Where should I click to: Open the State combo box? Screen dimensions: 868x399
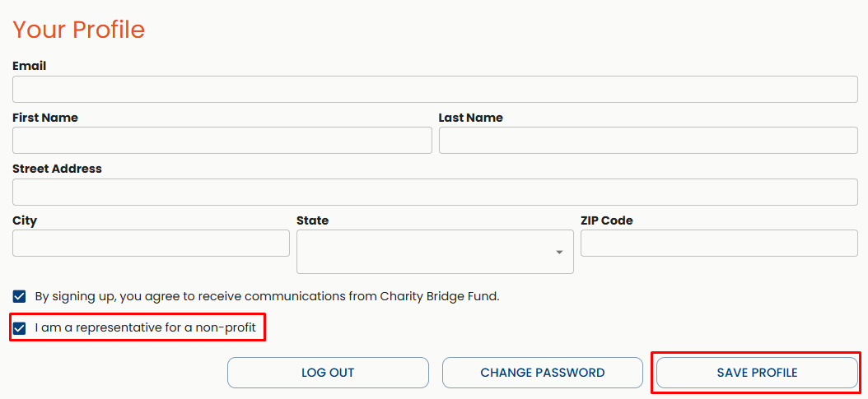pos(434,252)
